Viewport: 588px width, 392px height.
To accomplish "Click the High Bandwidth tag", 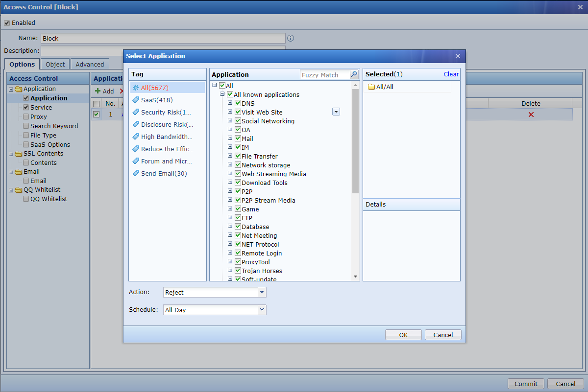I will coord(166,137).
